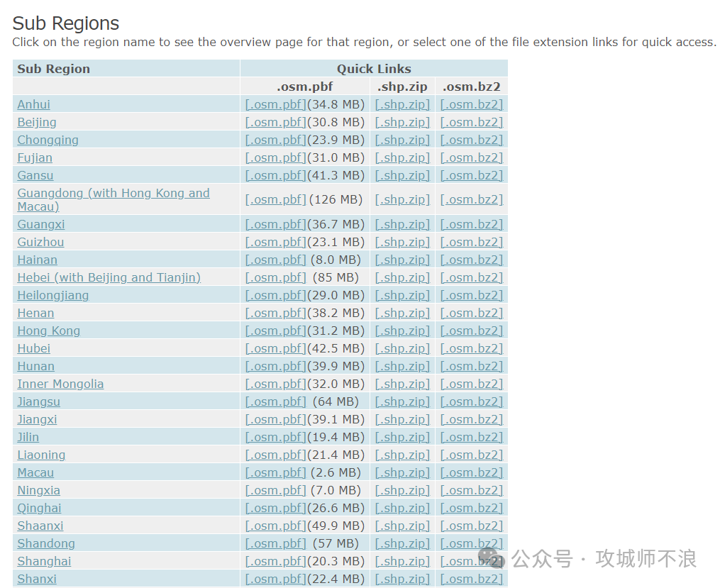
Task: Download Anhui .osm.pbf file
Action: tap(275, 105)
